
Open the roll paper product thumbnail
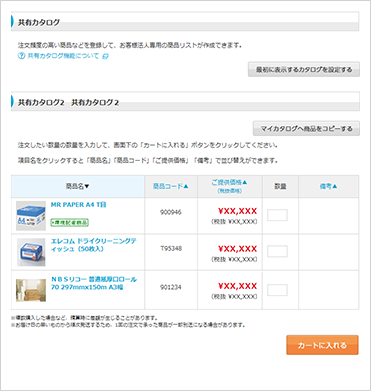31,290
